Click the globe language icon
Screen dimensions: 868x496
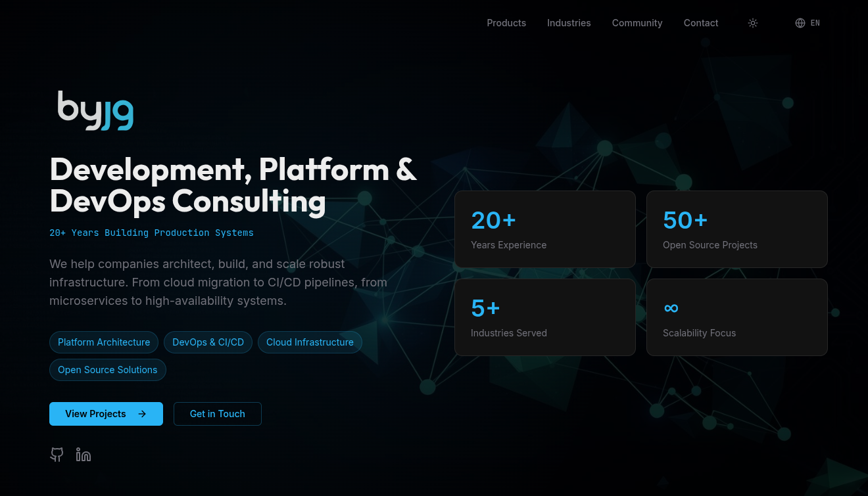tap(800, 23)
